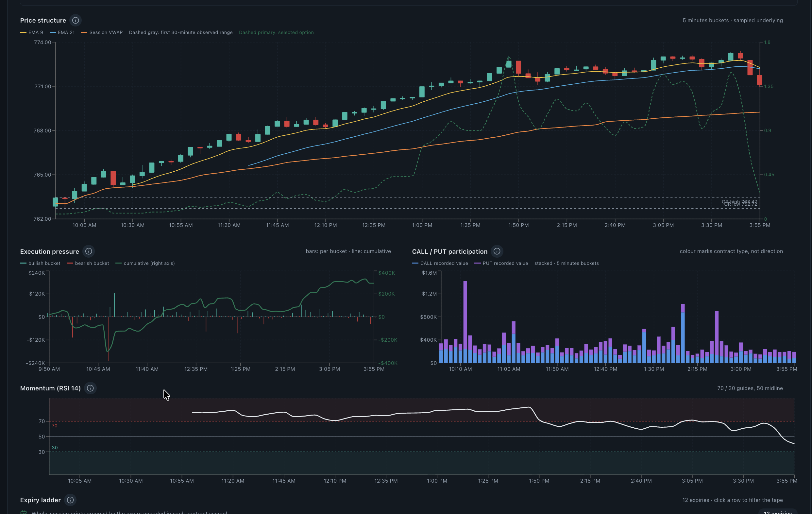Viewport: 812px width, 514px height.
Task: Click 11:45 AM on the Price structure axis
Action: coord(277,225)
